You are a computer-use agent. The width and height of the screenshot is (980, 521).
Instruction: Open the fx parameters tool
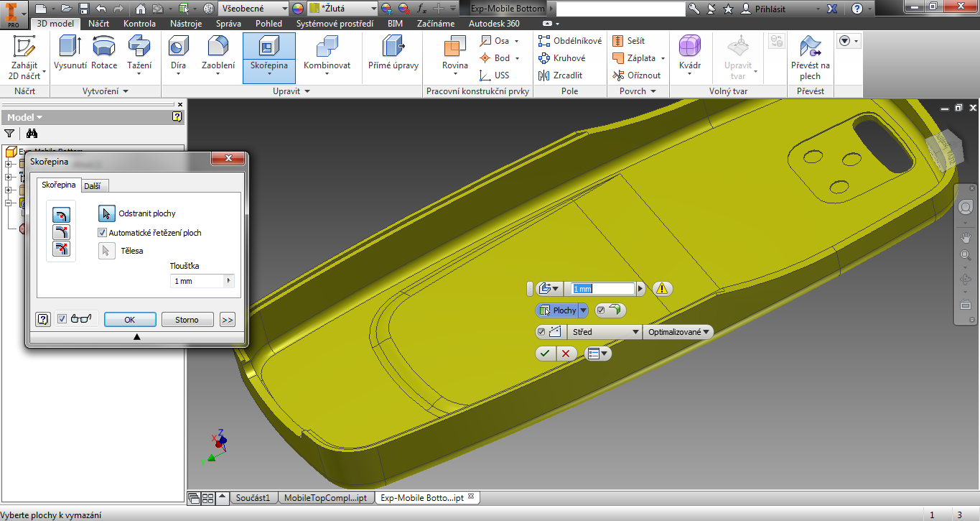tap(421, 9)
